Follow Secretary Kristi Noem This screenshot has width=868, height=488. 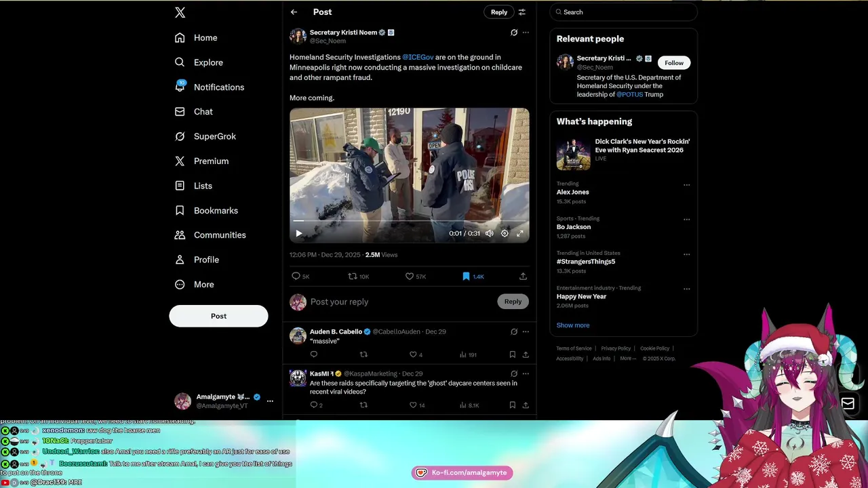674,63
